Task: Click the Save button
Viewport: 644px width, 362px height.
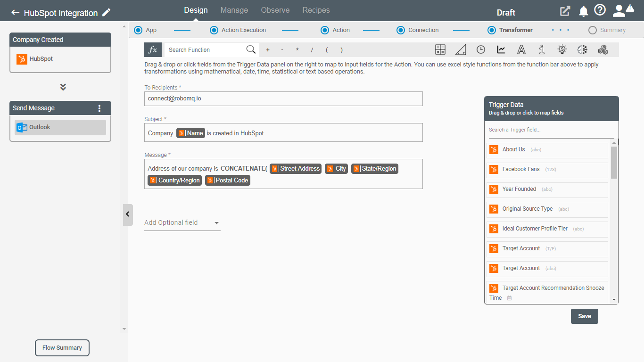Action: [x=585, y=316]
